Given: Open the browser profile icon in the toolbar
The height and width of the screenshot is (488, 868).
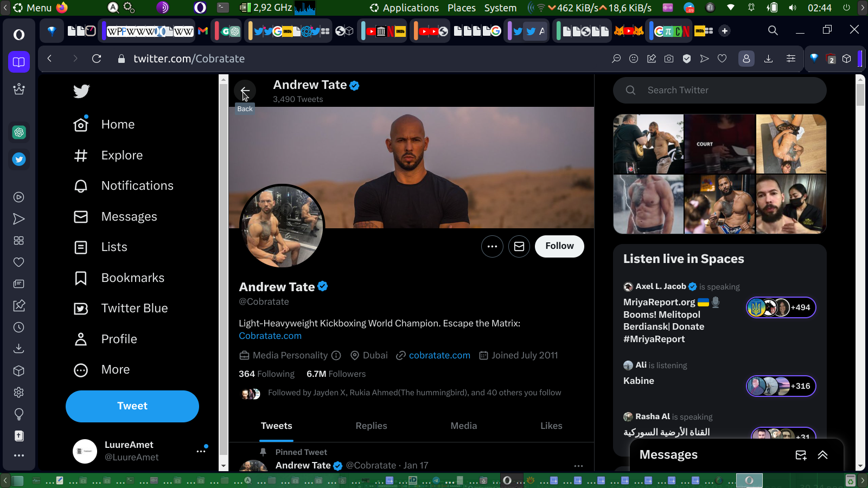Looking at the screenshot, I should coord(746,59).
